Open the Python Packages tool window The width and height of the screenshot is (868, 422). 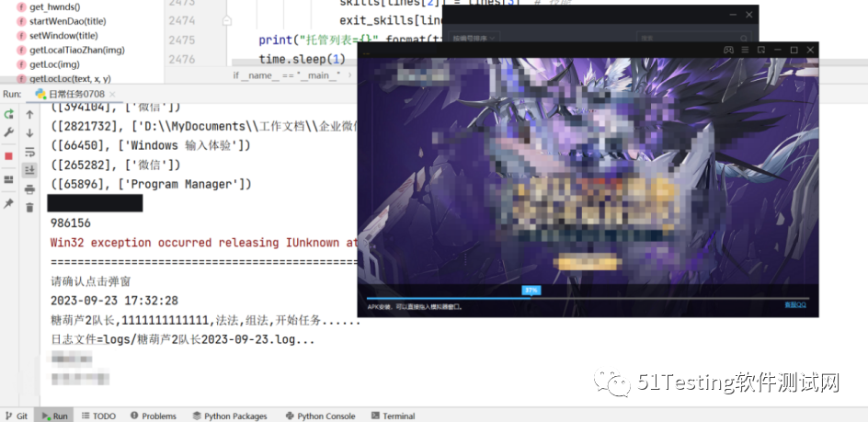click(x=230, y=416)
